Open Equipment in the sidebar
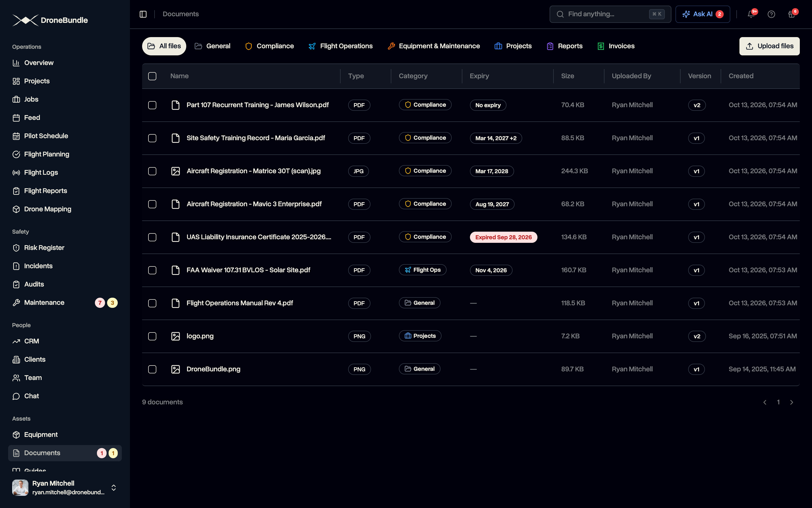The height and width of the screenshot is (508, 812). tap(65, 434)
